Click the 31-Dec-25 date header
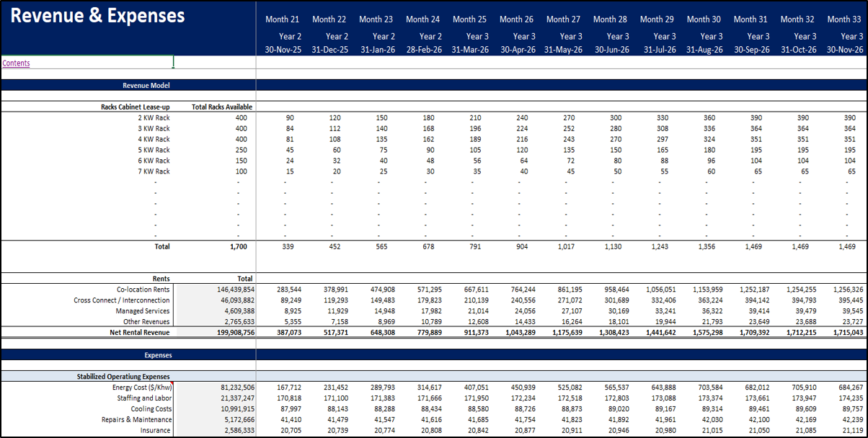 (x=328, y=50)
